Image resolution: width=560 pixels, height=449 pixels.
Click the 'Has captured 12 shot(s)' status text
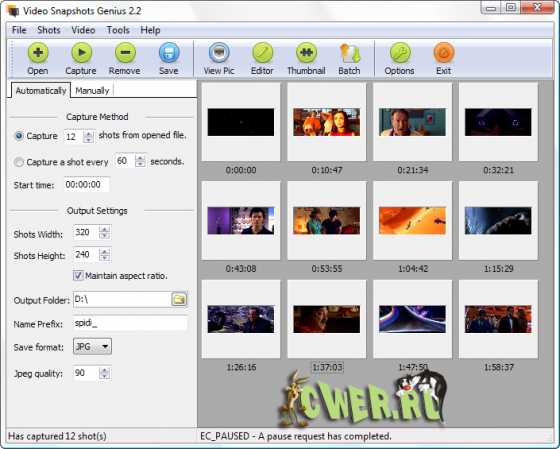(57, 436)
